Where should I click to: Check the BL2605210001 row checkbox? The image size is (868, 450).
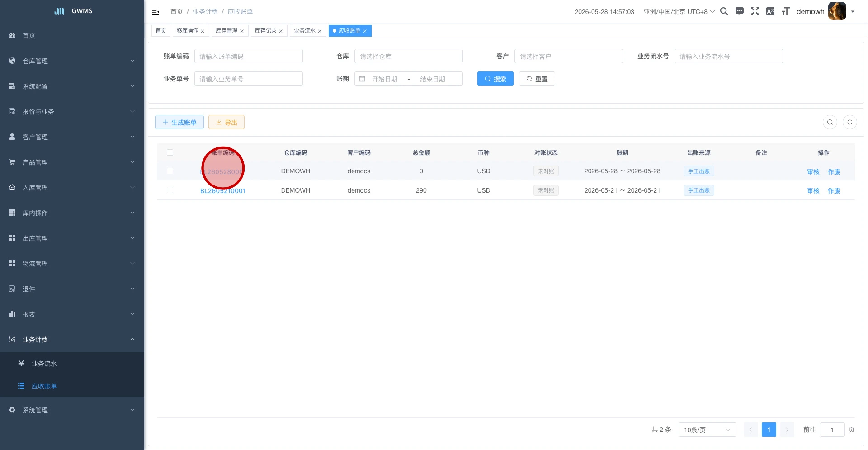tap(170, 190)
